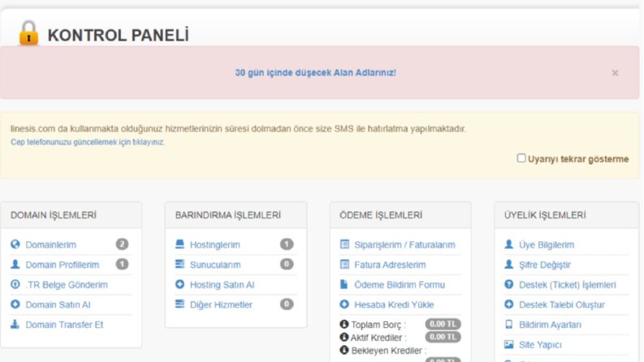Screen dimensions: 644x362
Task: Open the Hostinglerim link
Action: 215,244
